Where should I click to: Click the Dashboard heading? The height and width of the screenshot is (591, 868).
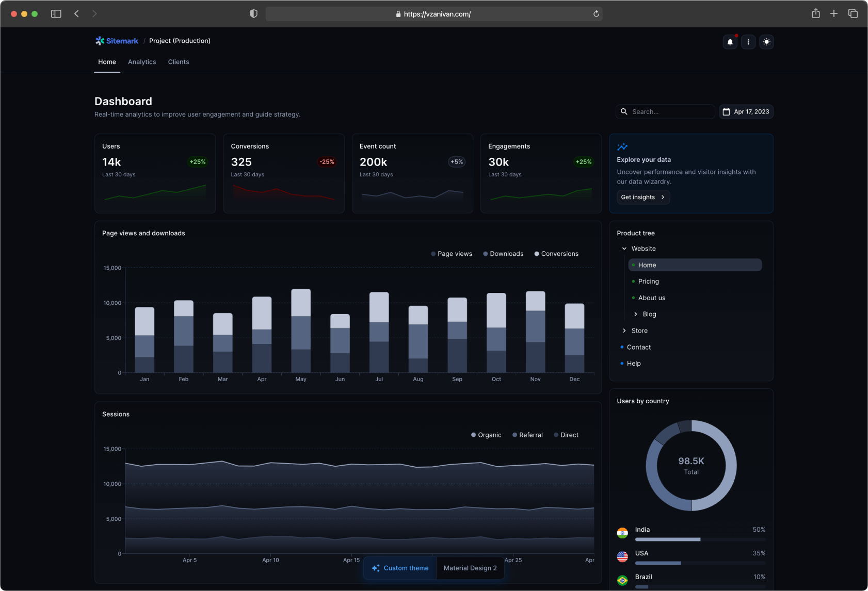[123, 101]
